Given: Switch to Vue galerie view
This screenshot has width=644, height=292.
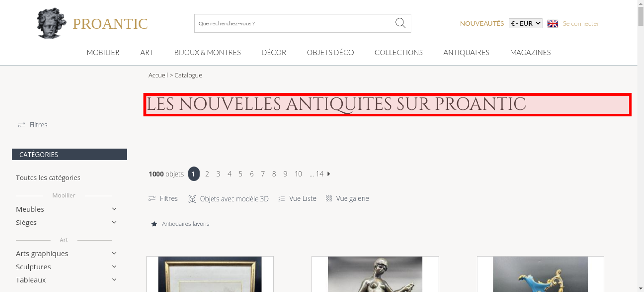Looking at the screenshot, I should tap(347, 198).
